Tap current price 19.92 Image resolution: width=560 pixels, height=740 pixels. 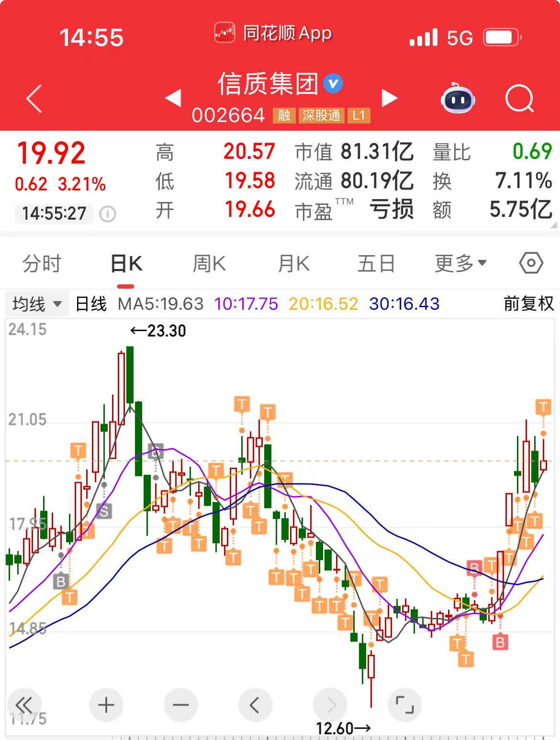click(x=51, y=154)
